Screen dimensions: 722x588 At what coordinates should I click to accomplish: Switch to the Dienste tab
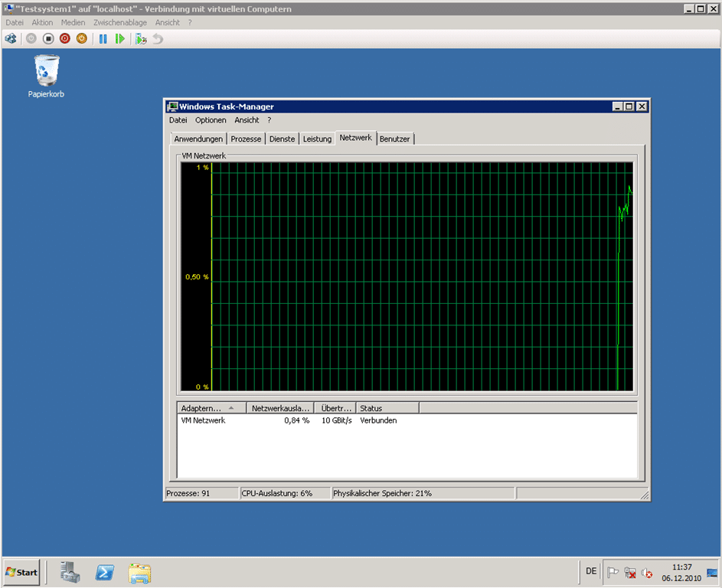tap(282, 139)
